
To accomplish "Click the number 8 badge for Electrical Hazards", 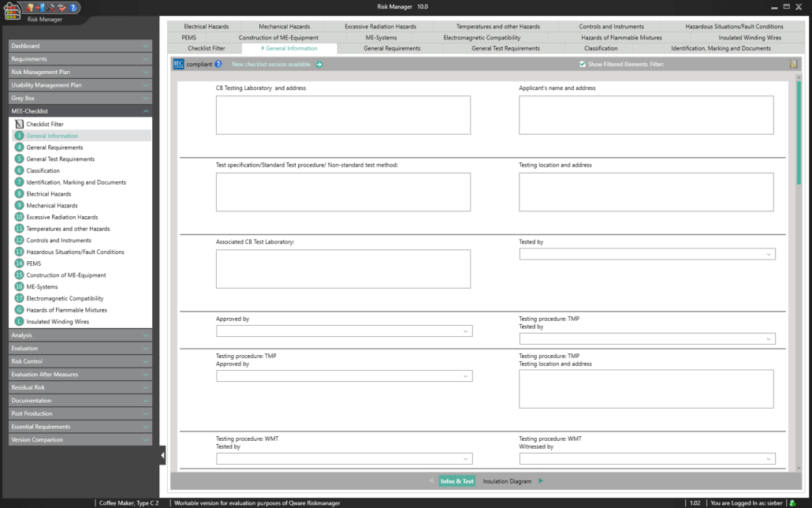I will pos(19,194).
